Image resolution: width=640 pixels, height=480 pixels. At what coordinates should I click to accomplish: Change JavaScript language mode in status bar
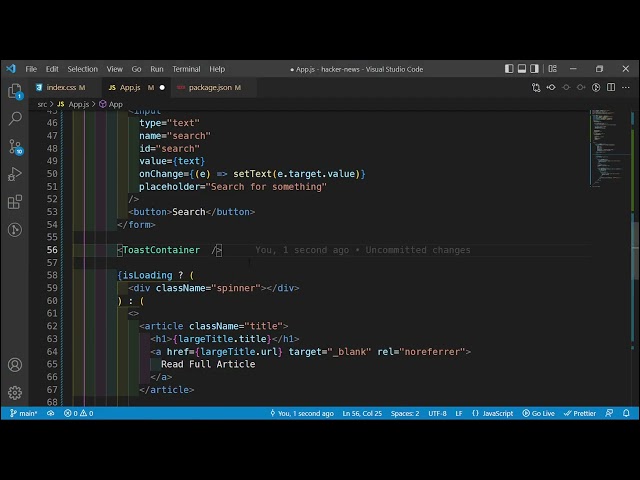[497, 413]
